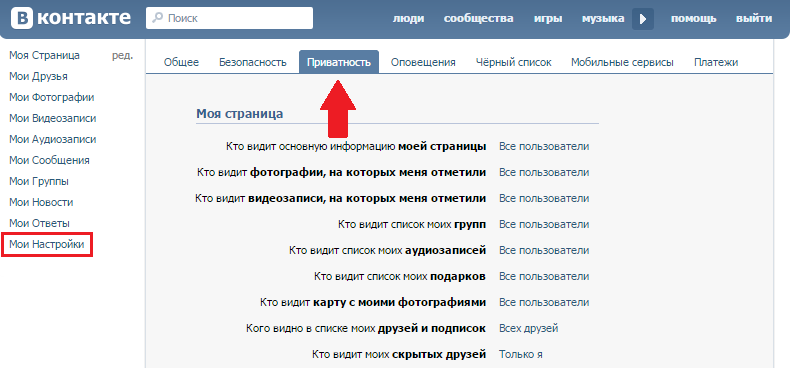Open Только я setting for скрытых друзей

point(521,354)
